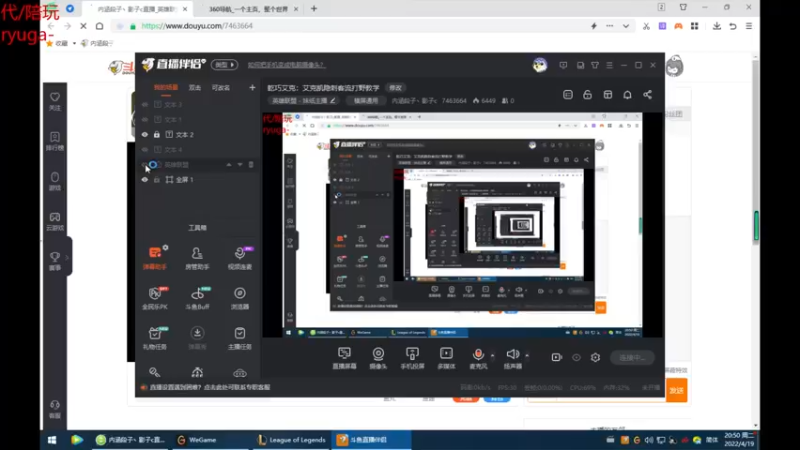Open the 浏览器 browser source tool
The height and width of the screenshot is (450, 800).
[239, 298]
